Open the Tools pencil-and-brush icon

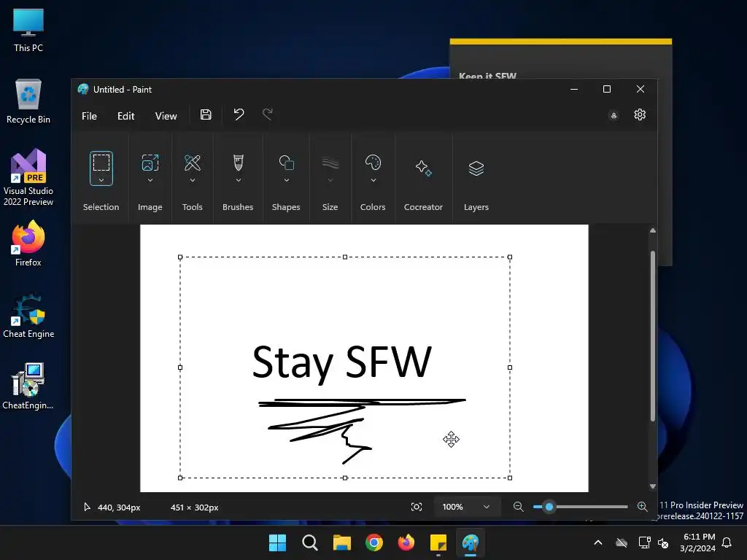coord(193,163)
